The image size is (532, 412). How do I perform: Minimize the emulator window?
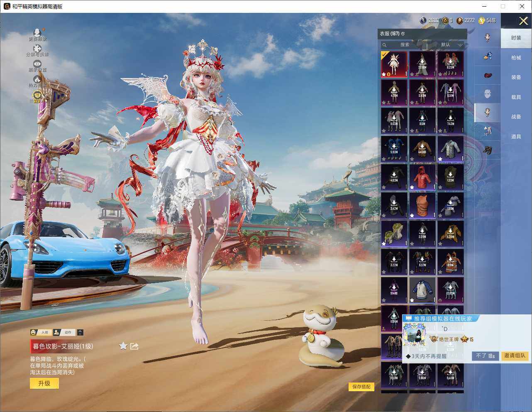pyautogui.click(x=484, y=6)
